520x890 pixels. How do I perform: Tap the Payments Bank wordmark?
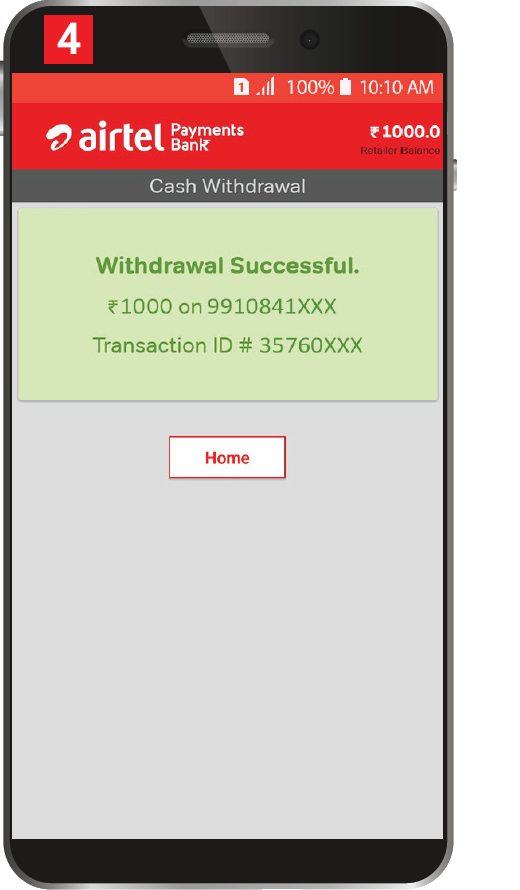(207, 137)
